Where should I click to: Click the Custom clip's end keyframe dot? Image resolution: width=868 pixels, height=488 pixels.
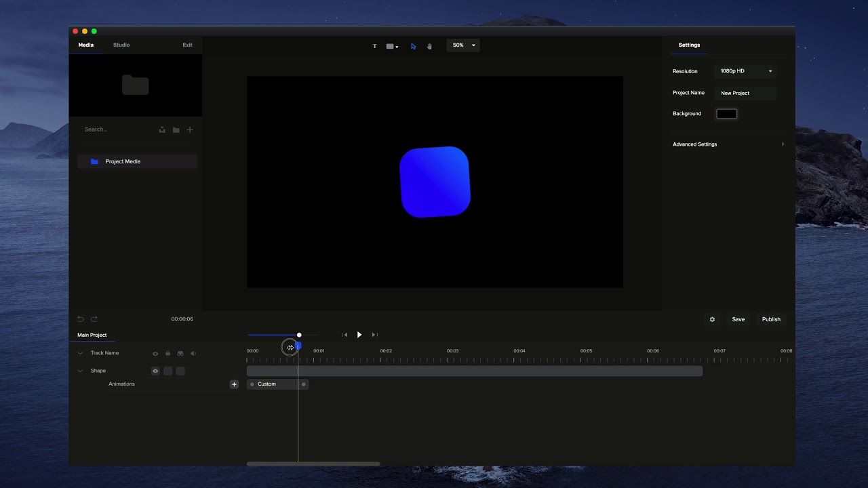pos(304,384)
